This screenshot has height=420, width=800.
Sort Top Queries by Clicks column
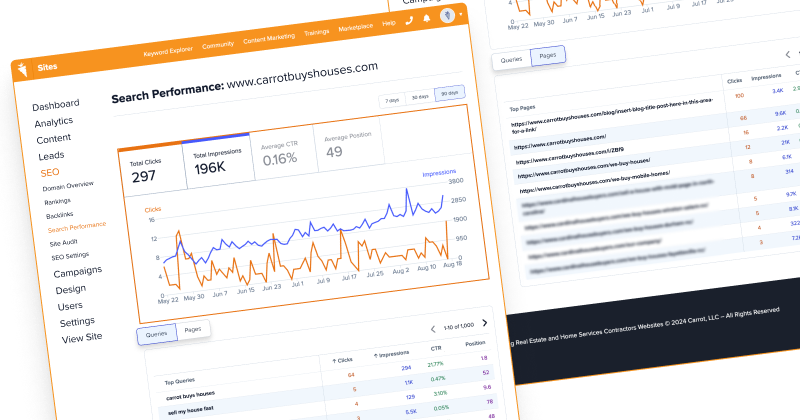(x=342, y=360)
